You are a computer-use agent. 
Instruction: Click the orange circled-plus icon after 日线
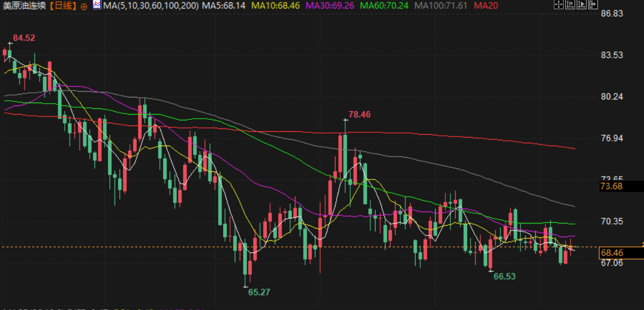point(84,6)
